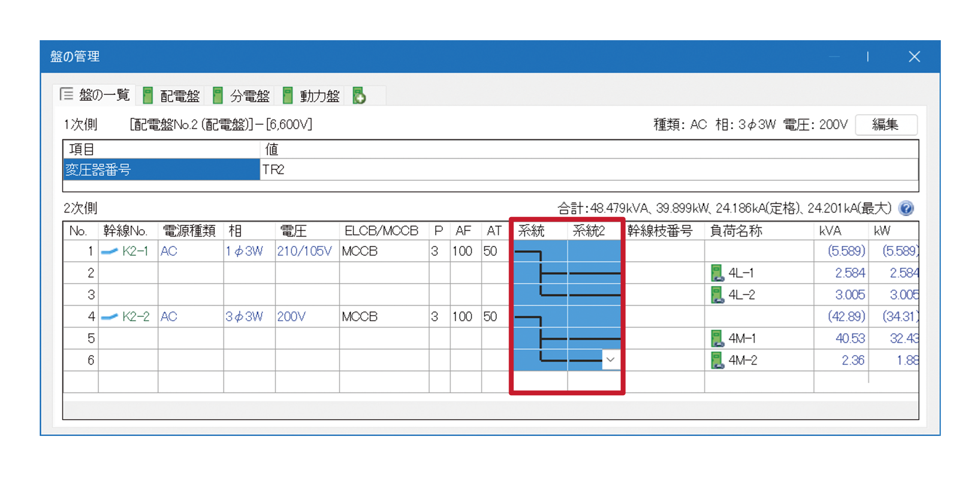Open the 配電盤 tab

coord(171,96)
